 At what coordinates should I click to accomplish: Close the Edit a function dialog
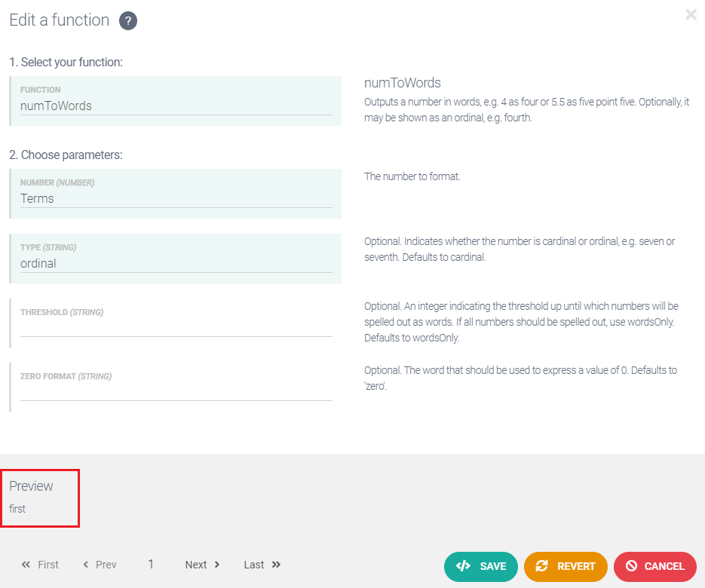(691, 14)
